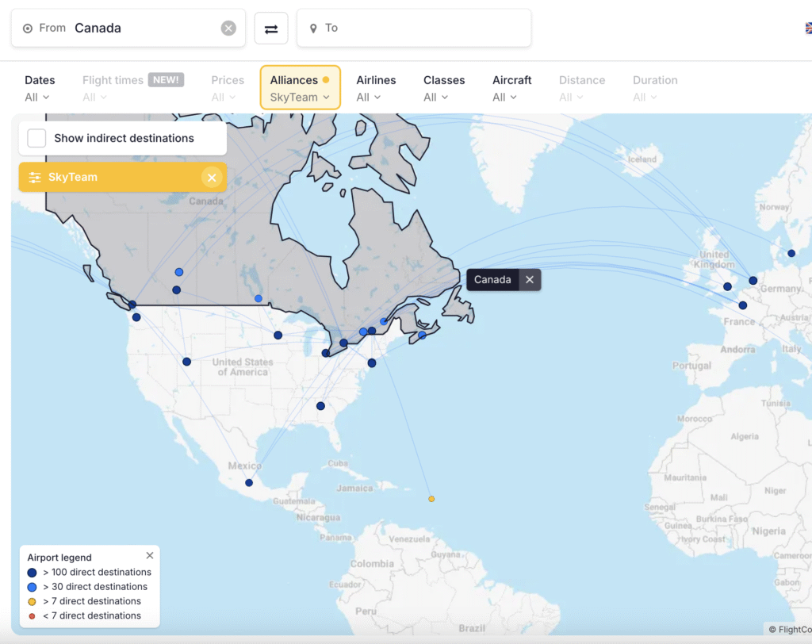Select the Mexico airport marker
Viewport: 812px width, 644px height.
click(x=249, y=483)
